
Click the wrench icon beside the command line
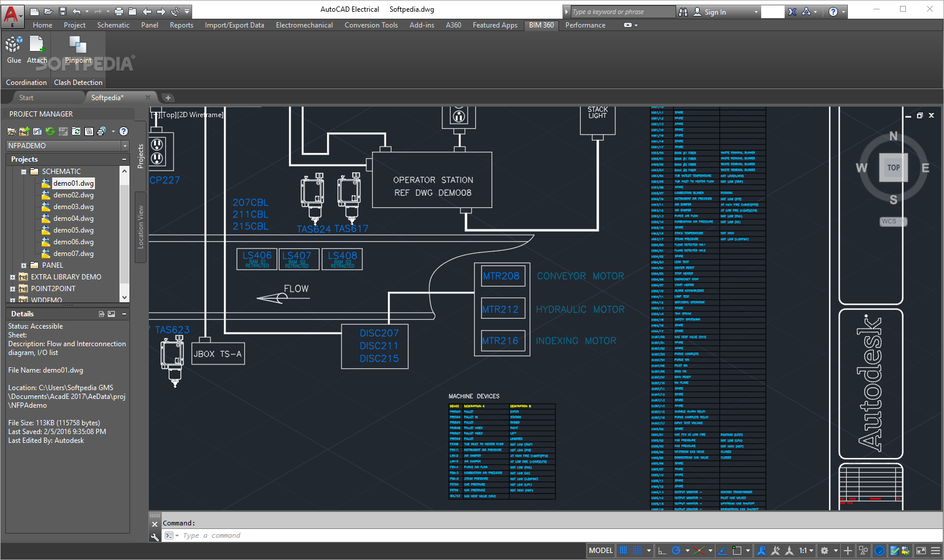[155, 536]
